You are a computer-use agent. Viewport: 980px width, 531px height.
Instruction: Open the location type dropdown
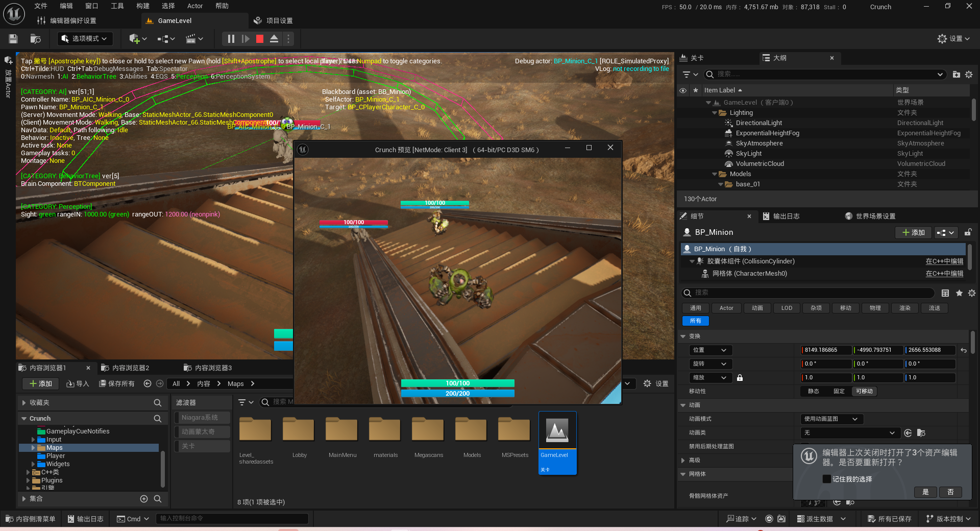pyautogui.click(x=710, y=350)
